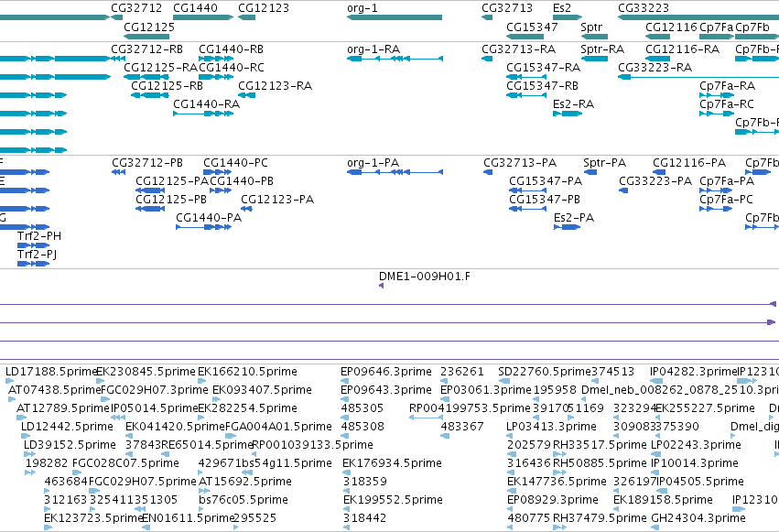The width and height of the screenshot is (779, 532).
Task: Open the CG33223 gene label
Action: pyautogui.click(x=644, y=8)
